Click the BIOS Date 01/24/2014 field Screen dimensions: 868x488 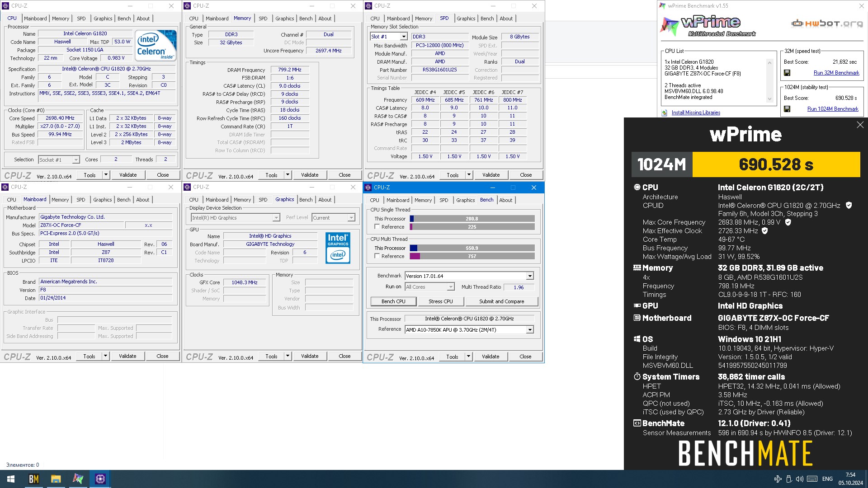[x=105, y=298]
